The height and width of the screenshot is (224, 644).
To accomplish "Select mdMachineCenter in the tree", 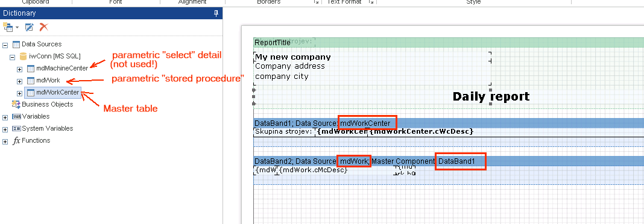I will pos(62,69).
